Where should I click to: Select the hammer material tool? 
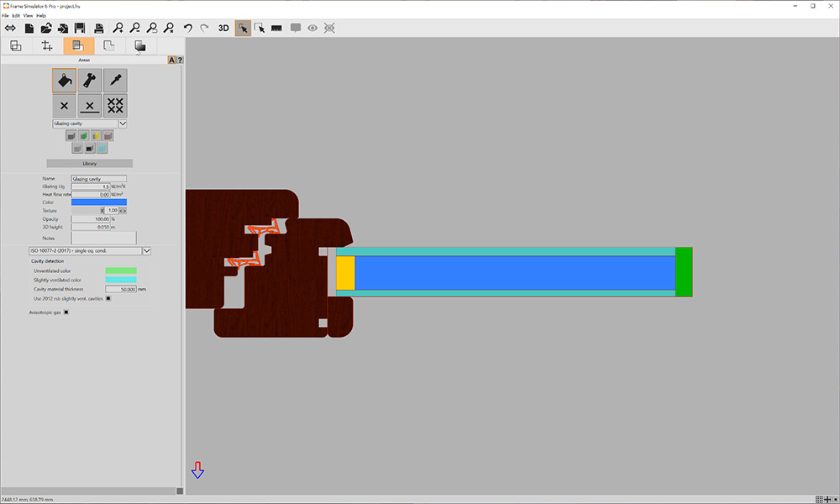[x=89, y=80]
